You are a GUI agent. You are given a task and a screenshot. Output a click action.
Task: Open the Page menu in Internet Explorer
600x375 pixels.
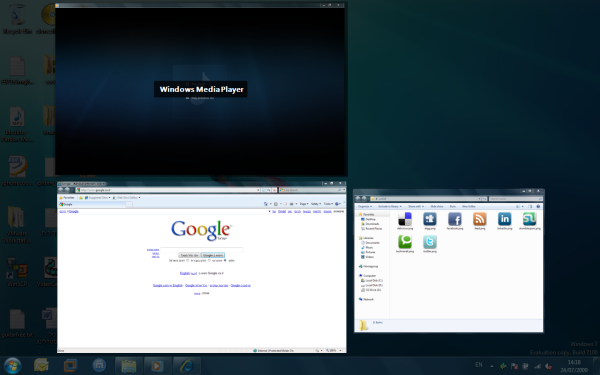pos(304,204)
